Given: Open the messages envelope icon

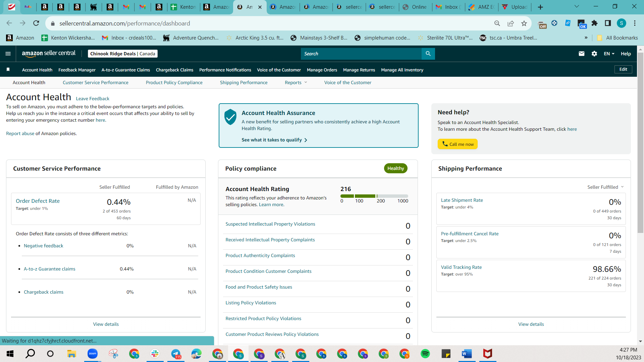Looking at the screenshot, I should tap(582, 54).
